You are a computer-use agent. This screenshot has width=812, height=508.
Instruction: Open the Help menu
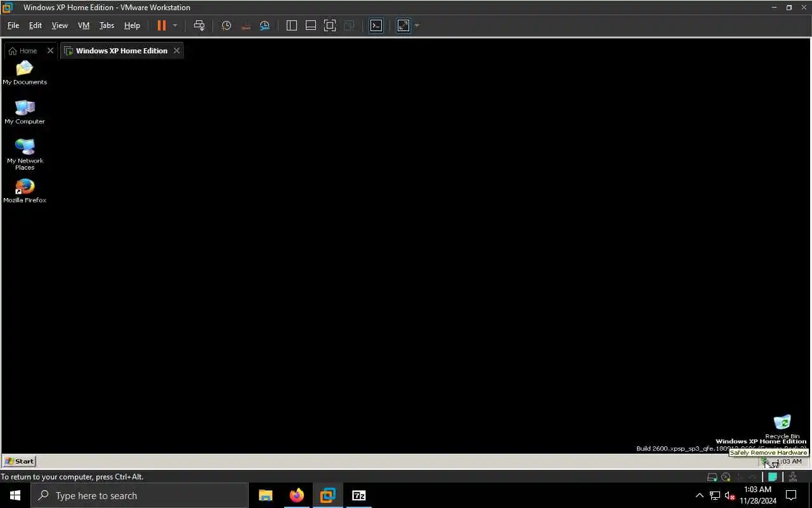(x=132, y=25)
